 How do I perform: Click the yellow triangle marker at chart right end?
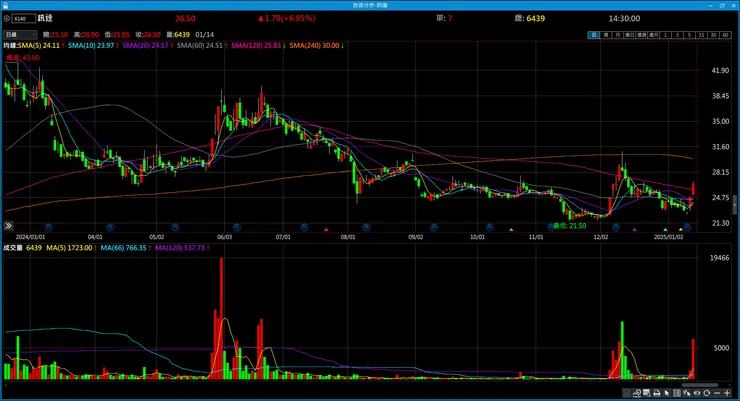[x=681, y=230]
